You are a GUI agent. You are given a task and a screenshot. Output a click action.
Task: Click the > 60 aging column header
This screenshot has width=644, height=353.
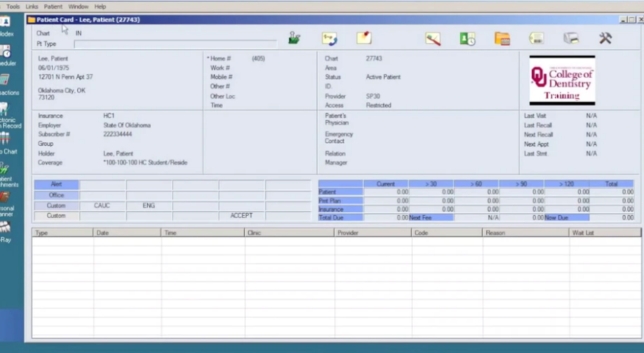(x=476, y=184)
